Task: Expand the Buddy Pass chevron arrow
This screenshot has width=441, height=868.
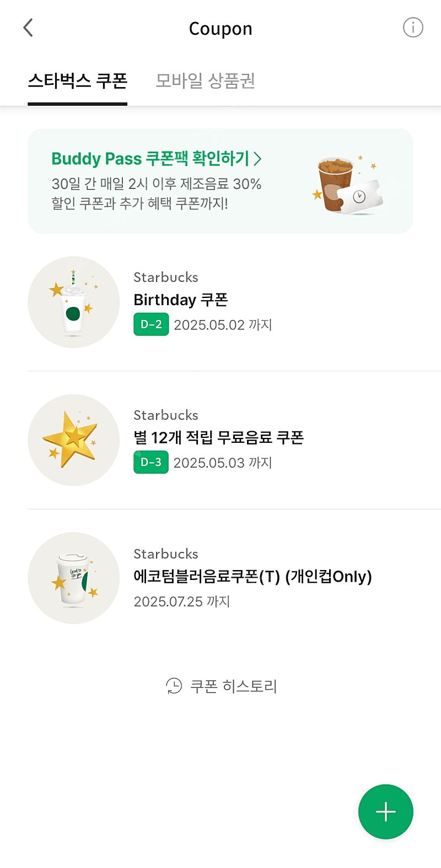Action: [x=257, y=159]
